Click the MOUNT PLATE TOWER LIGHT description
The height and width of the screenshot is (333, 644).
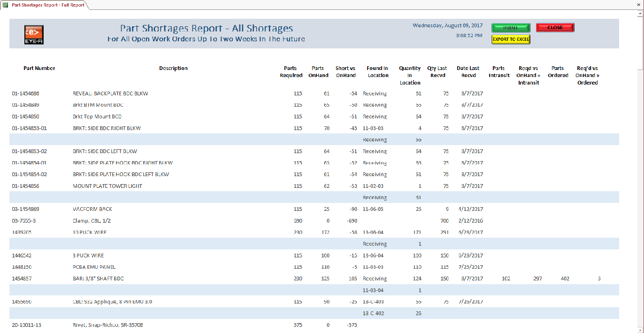tap(107, 186)
